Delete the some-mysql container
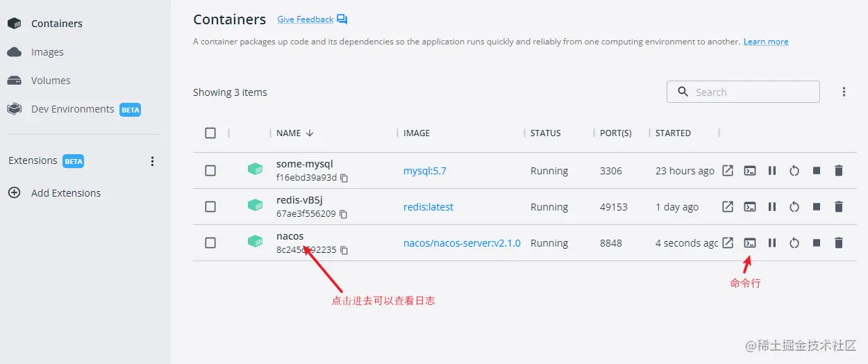868x364 pixels. pos(839,171)
